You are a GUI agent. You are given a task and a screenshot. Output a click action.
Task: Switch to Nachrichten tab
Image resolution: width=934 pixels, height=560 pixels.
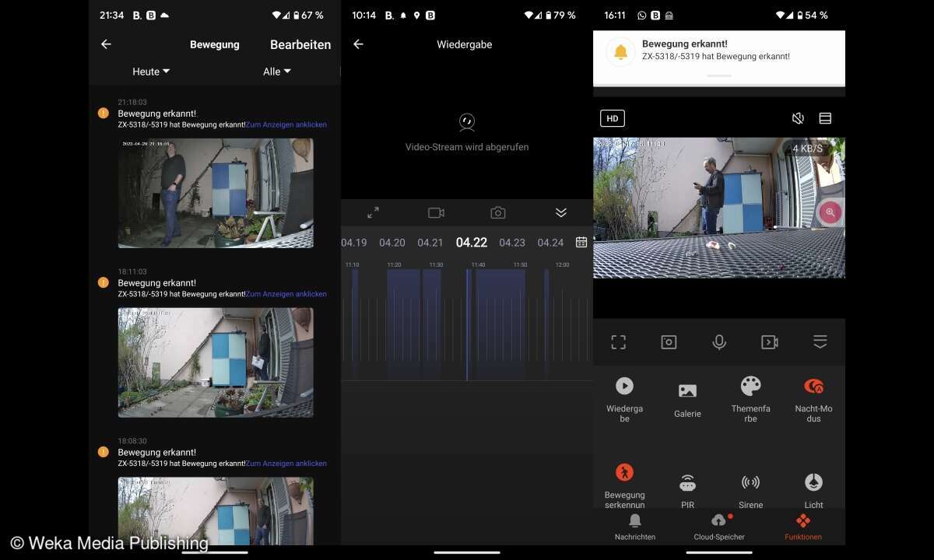635,527
